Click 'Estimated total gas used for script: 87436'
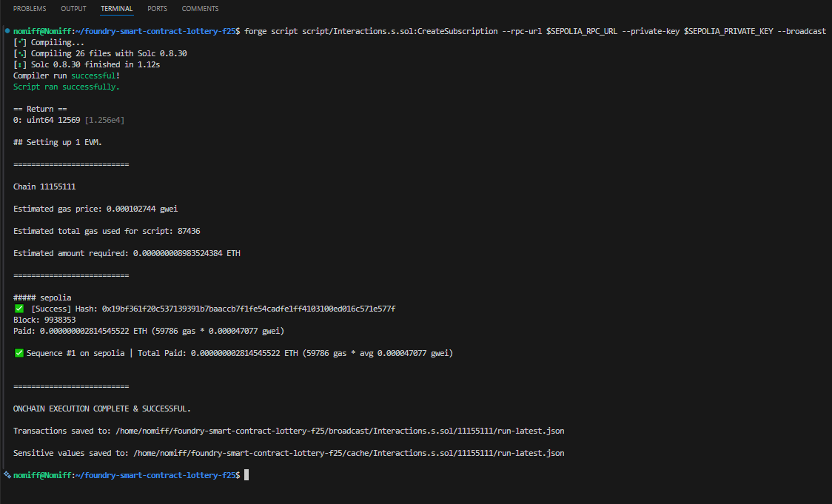The image size is (832, 504). click(107, 232)
